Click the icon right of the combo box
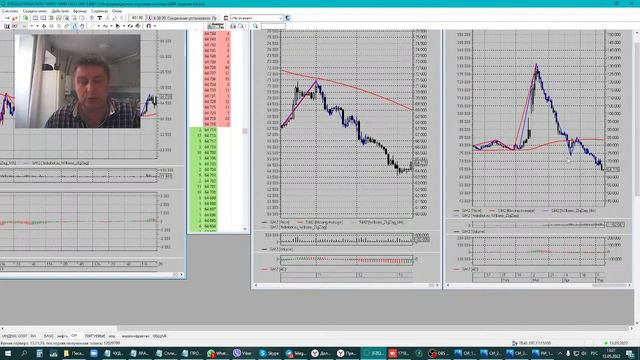Screen dimensions: 640x360 coord(287,18)
